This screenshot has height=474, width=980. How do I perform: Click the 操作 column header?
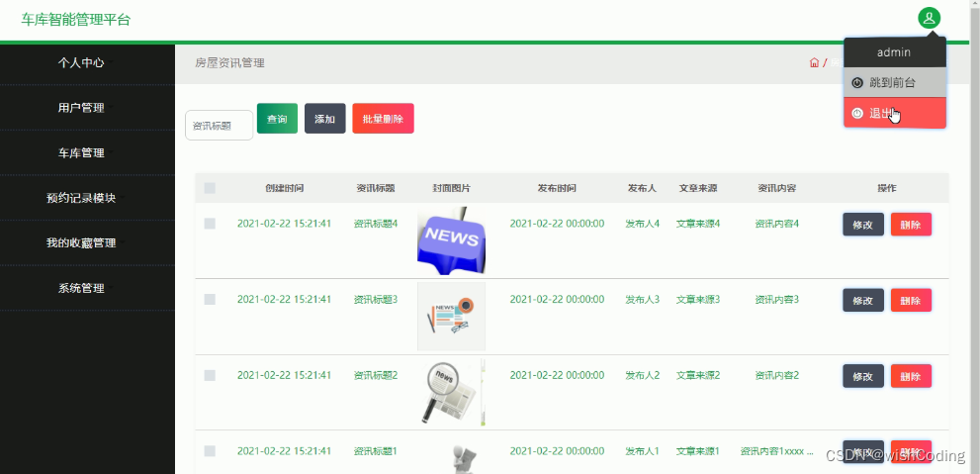tap(887, 188)
